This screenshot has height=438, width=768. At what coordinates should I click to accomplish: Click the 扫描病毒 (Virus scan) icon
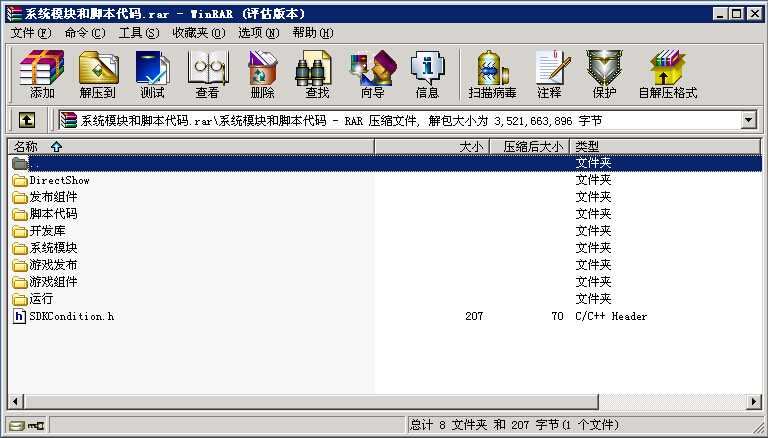pos(492,73)
